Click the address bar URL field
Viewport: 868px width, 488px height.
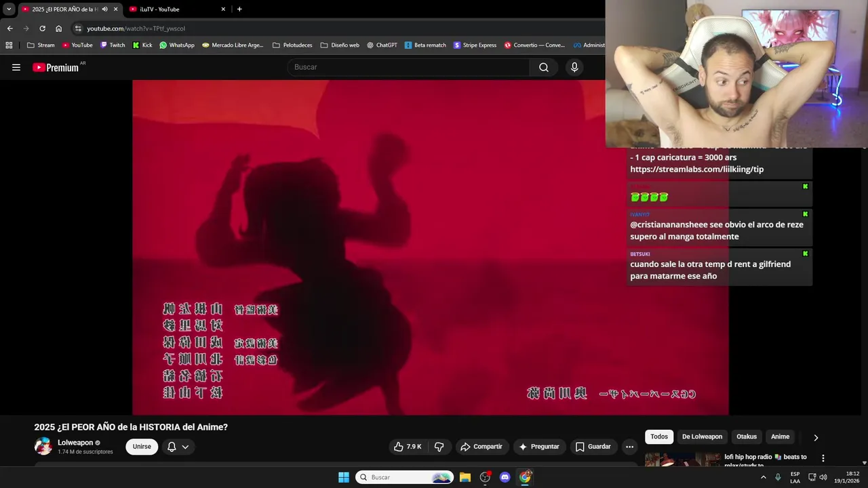tap(339, 28)
